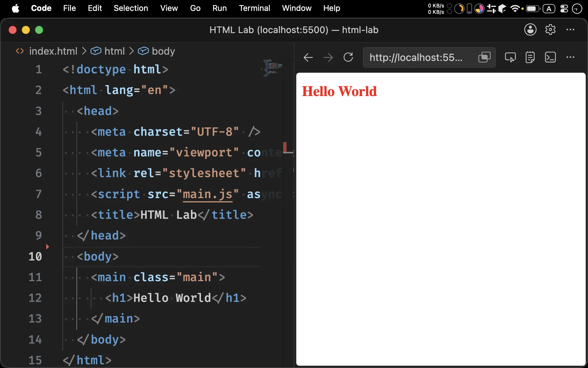Screen dimensions: 588x368
Task: Open the Edit menu
Action: point(95,8)
